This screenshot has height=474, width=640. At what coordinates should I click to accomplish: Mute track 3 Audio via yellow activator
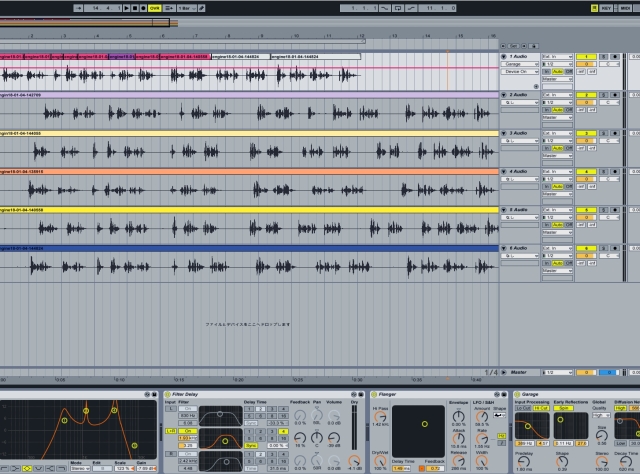point(584,133)
